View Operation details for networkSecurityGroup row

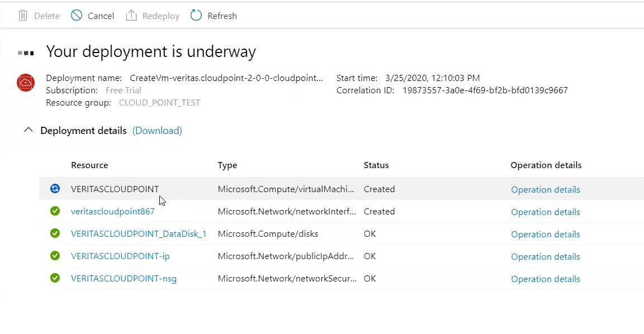click(546, 279)
